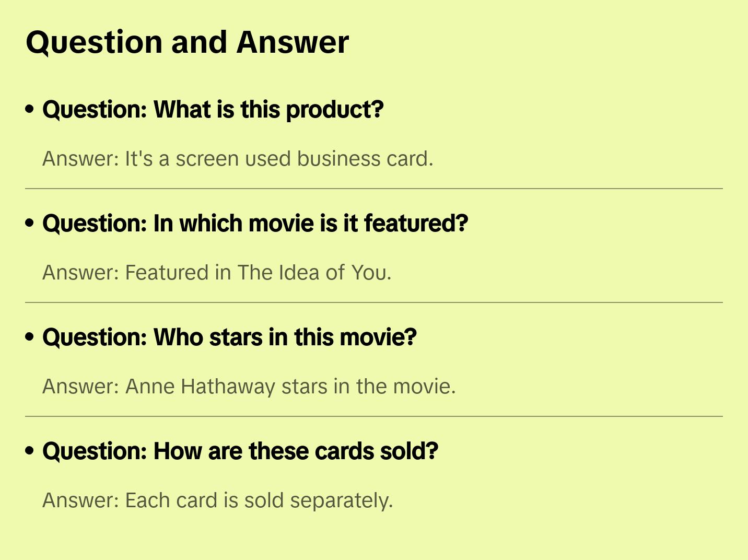Select the "In which movie is it featured?" question
The height and width of the screenshot is (560, 748).
click(255, 224)
